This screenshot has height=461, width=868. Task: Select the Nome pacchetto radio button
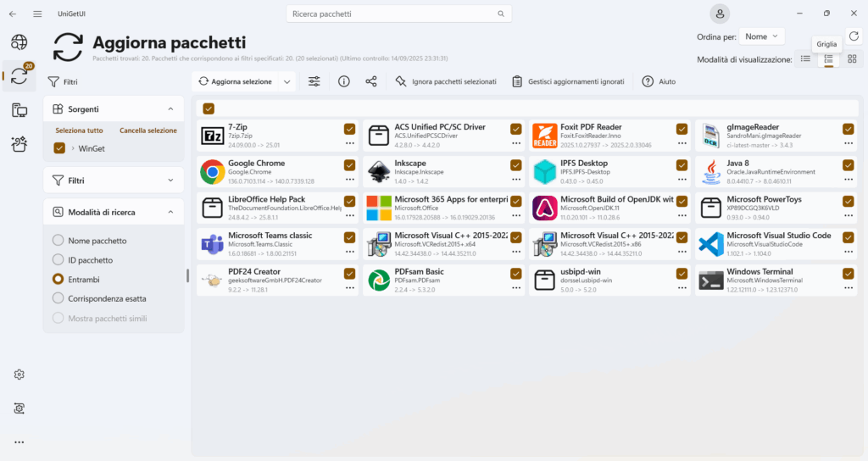point(58,240)
